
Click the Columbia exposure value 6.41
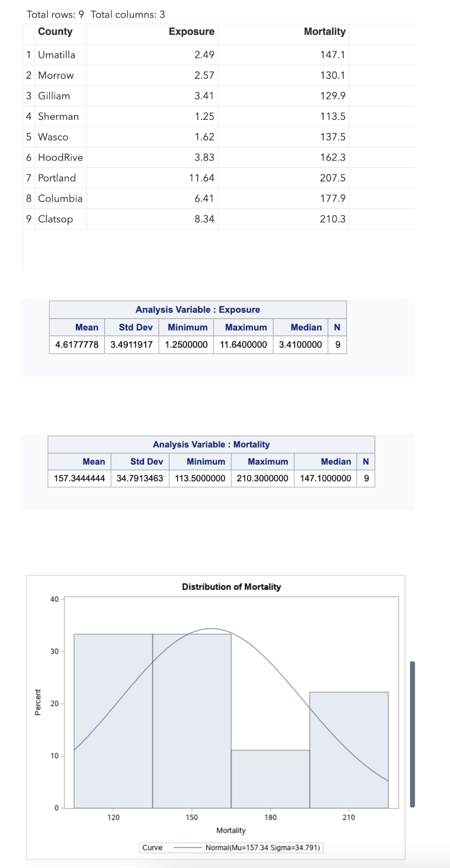204,198
